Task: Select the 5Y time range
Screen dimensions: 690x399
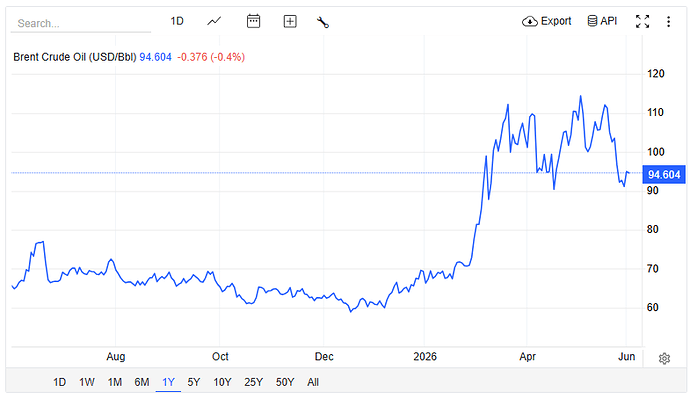Action: click(194, 382)
